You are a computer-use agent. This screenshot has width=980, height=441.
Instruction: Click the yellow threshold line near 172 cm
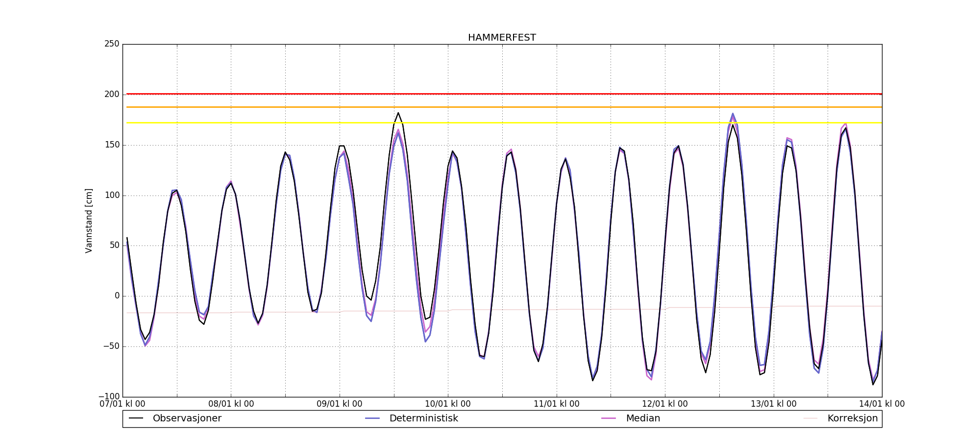[x=504, y=122]
